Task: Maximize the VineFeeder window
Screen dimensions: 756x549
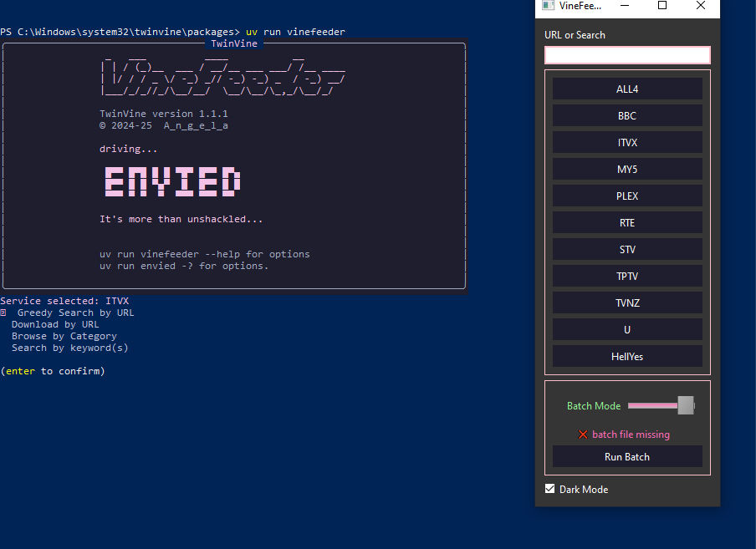Action: pyautogui.click(x=662, y=6)
